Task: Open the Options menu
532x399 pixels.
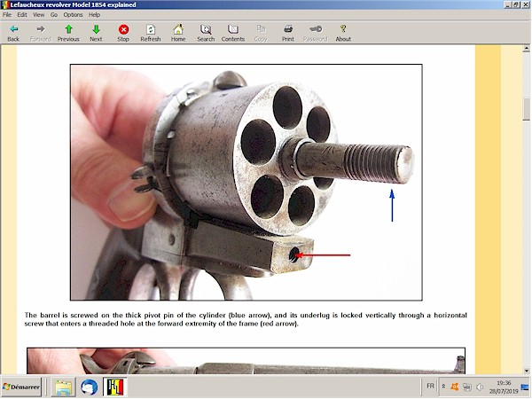Action: point(73,14)
